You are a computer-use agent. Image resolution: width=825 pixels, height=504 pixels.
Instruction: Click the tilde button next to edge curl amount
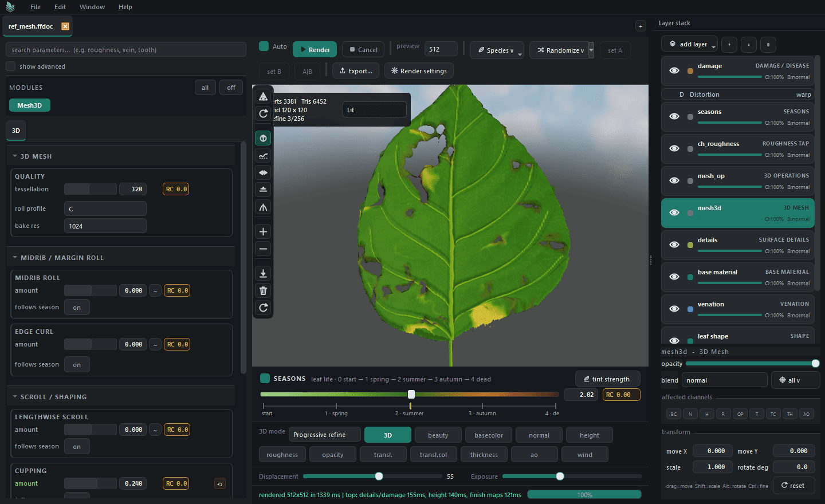pos(155,345)
